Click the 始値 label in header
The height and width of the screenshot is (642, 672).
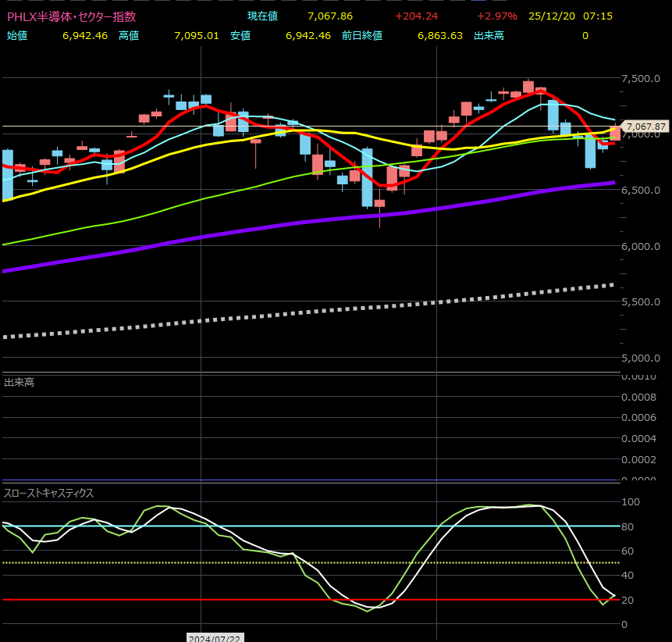pyautogui.click(x=17, y=35)
